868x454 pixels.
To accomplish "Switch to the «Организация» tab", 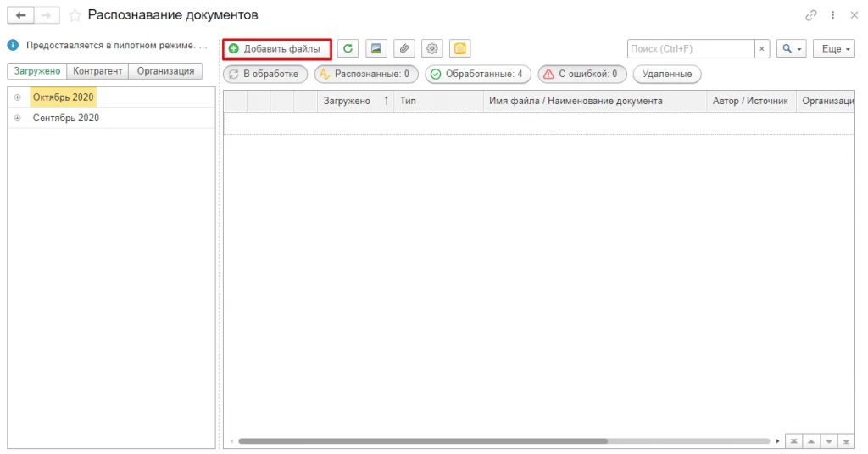I will pyautogui.click(x=165, y=71).
